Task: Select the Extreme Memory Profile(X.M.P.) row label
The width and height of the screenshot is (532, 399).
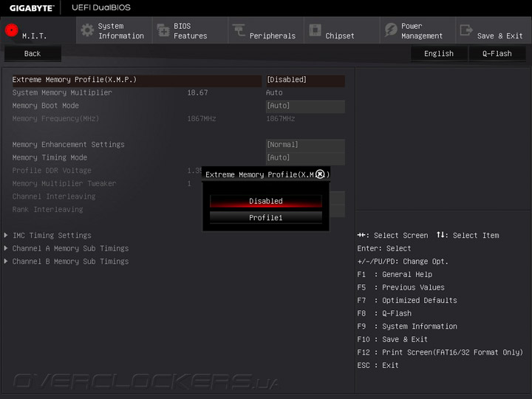Action: click(x=75, y=80)
